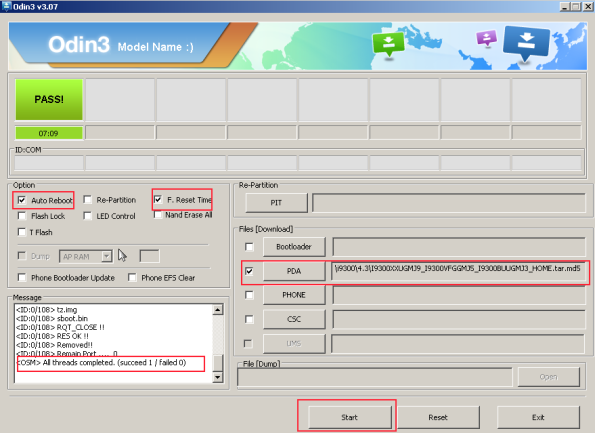Click the PIT file path field
This screenshot has height=433, width=595.
(449, 203)
